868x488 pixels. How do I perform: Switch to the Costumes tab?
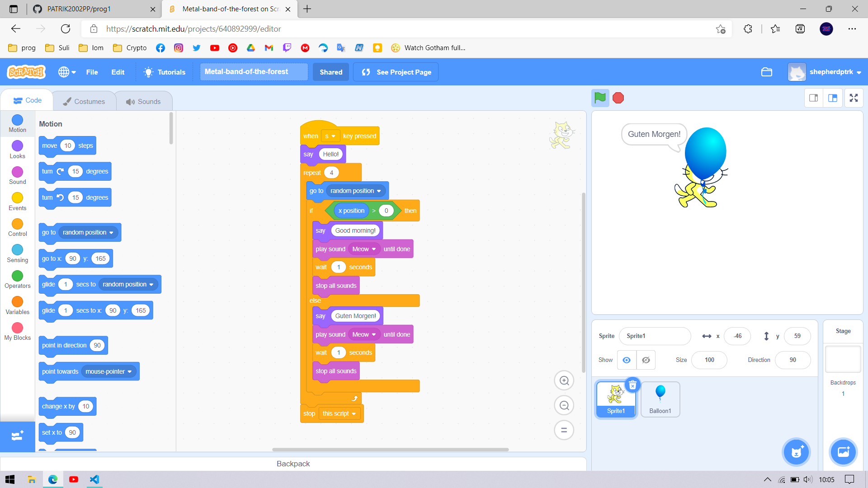pyautogui.click(x=84, y=101)
